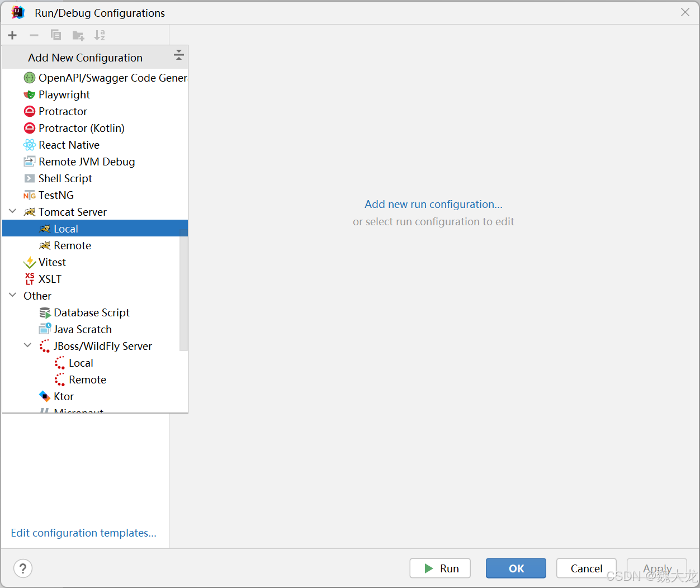Image resolution: width=700 pixels, height=588 pixels.
Task: Choose Database Script under Other
Action: pyautogui.click(x=95, y=312)
